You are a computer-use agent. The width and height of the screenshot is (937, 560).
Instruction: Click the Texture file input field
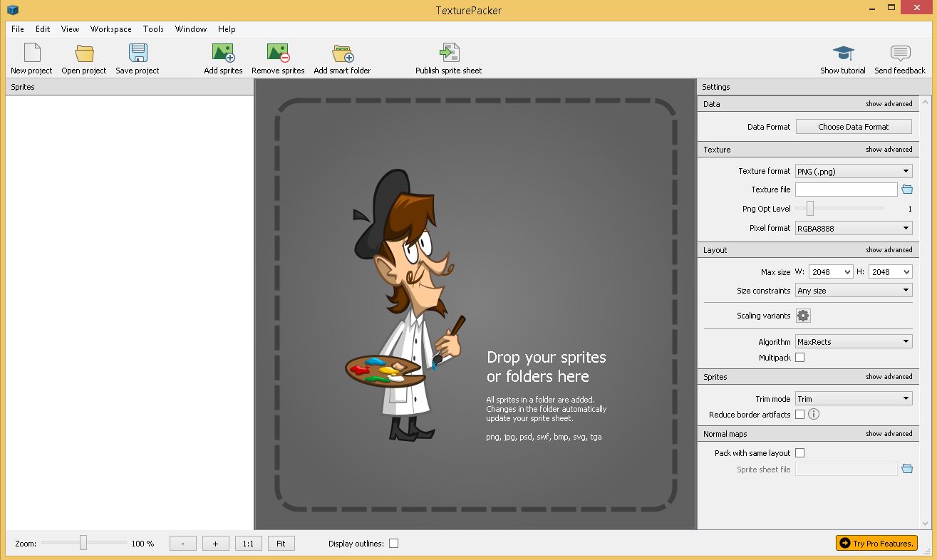[847, 190]
